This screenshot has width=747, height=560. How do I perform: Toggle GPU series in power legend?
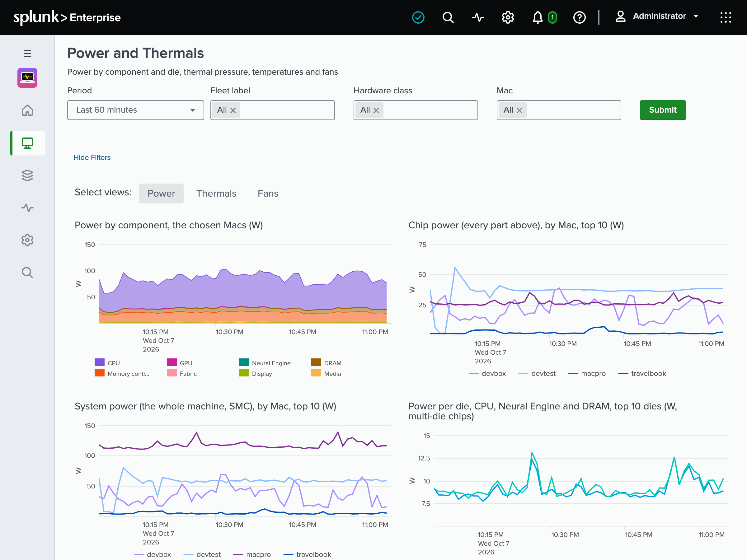coord(180,363)
